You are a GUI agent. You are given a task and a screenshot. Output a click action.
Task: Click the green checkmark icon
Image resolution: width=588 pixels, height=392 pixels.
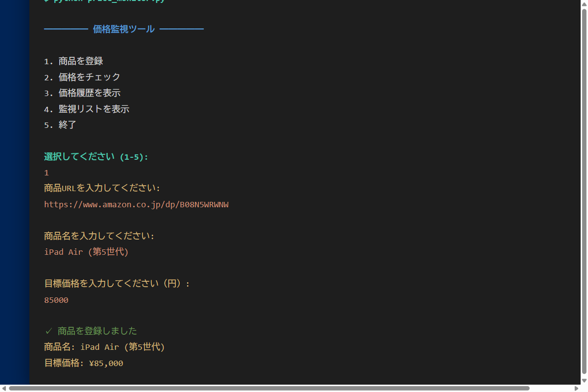(x=48, y=331)
